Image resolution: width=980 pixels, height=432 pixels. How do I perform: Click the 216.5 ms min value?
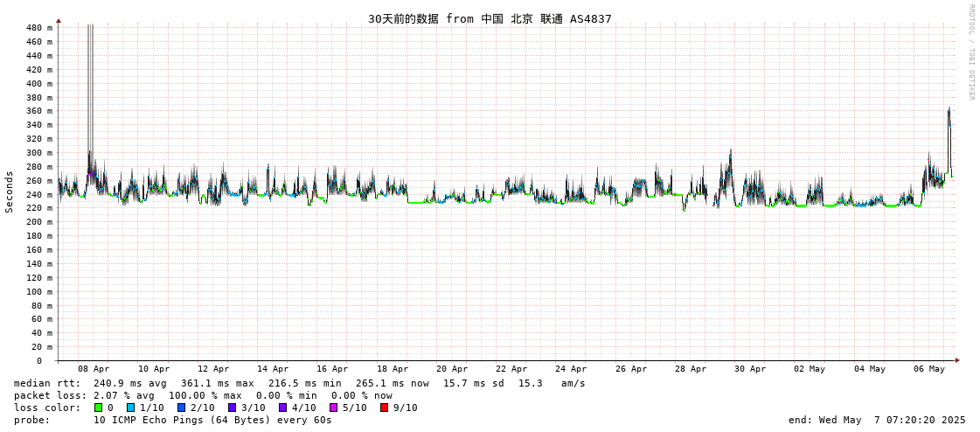[305, 383]
